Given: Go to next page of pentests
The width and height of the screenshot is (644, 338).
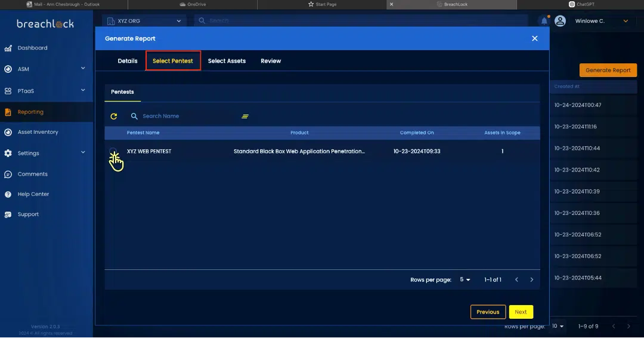Looking at the screenshot, I should [x=532, y=279].
